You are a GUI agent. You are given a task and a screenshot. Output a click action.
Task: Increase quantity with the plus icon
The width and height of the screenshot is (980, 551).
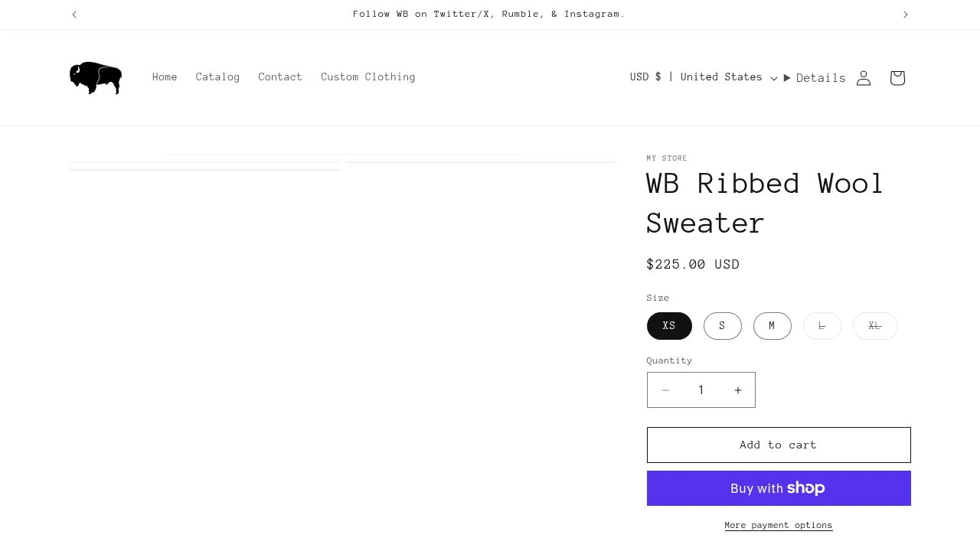pyautogui.click(x=737, y=390)
